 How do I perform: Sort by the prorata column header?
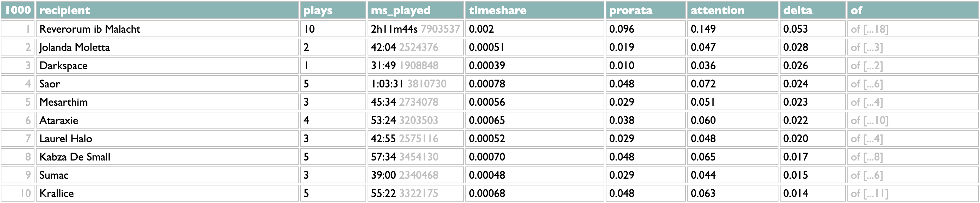pos(645,10)
